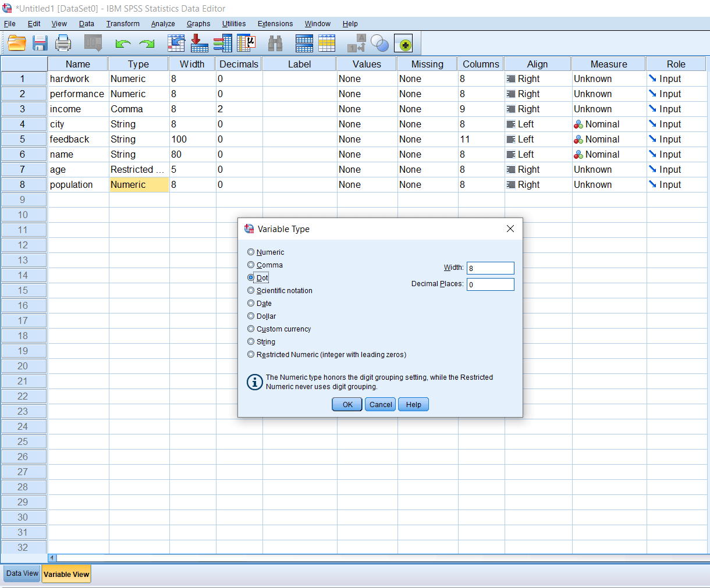Click the Run descriptive statistics icon
The image size is (710, 588).
[x=247, y=44]
